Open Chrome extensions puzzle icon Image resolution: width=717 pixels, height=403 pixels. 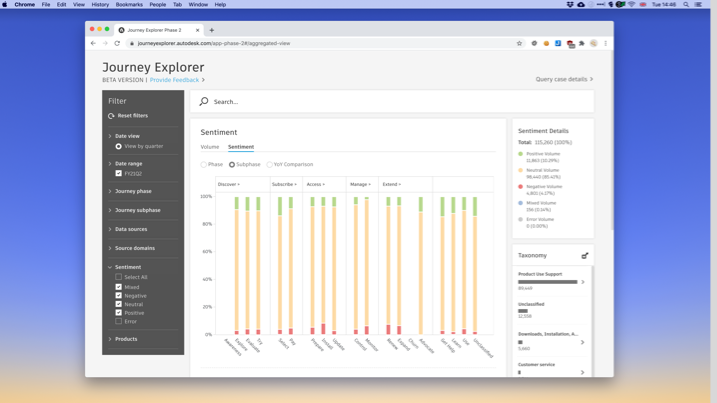tap(582, 43)
